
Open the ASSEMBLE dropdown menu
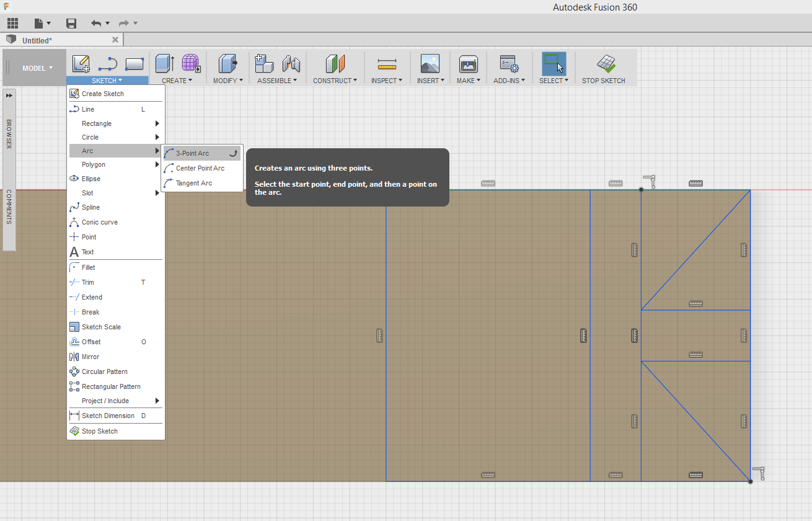point(277,81)
